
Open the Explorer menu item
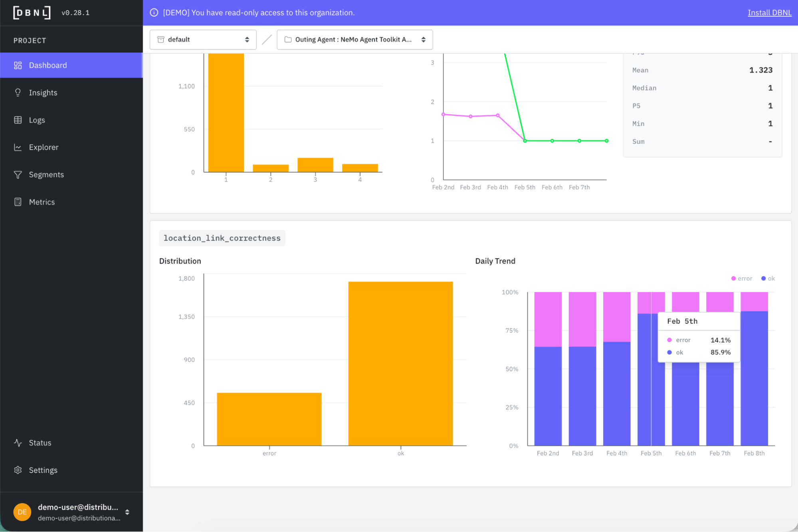coord(44,147)
